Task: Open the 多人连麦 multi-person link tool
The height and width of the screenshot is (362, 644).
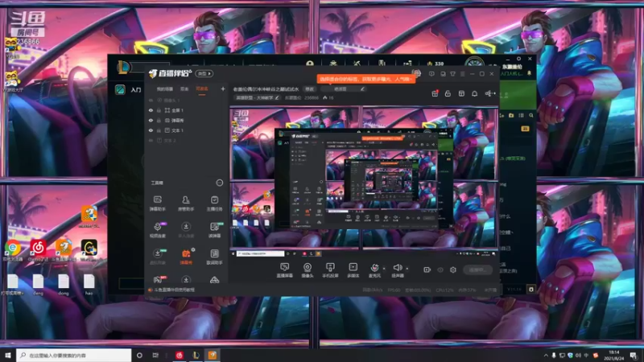Action: [x=186, y=230]
